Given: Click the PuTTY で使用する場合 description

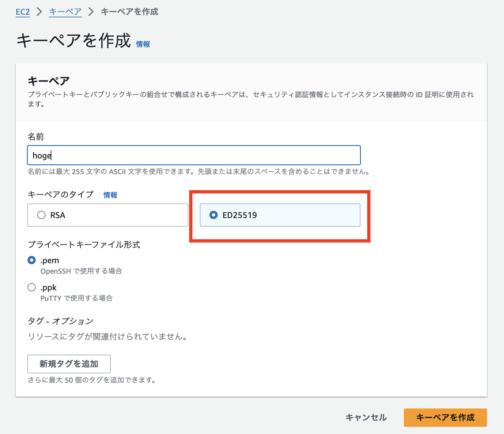Looking at the screenshot, I should point(77,298).
